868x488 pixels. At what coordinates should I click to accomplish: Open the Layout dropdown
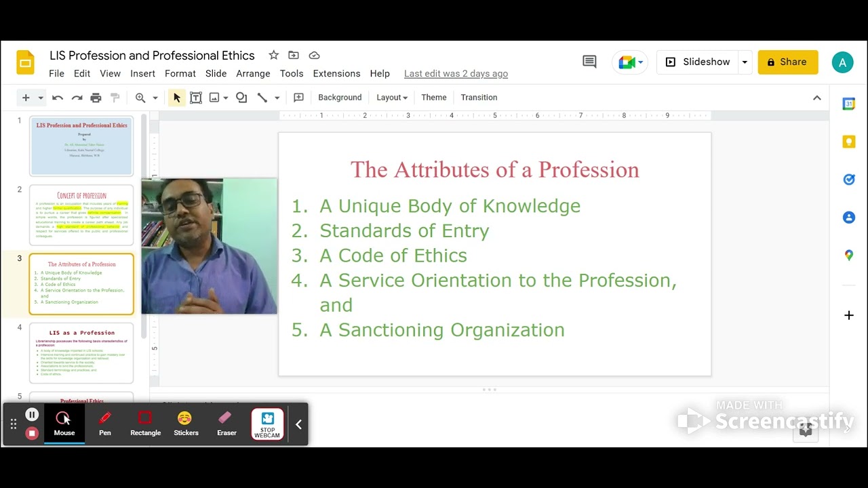391,97
